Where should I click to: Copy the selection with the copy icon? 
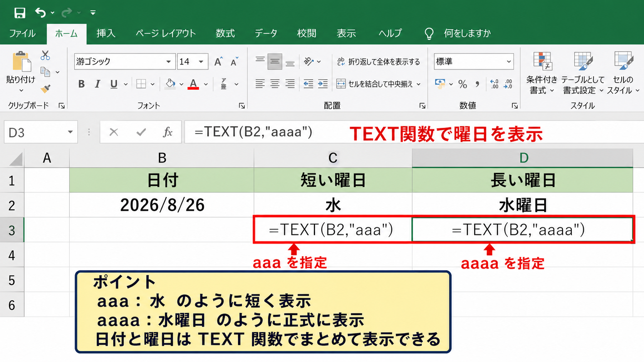[45, 72]
